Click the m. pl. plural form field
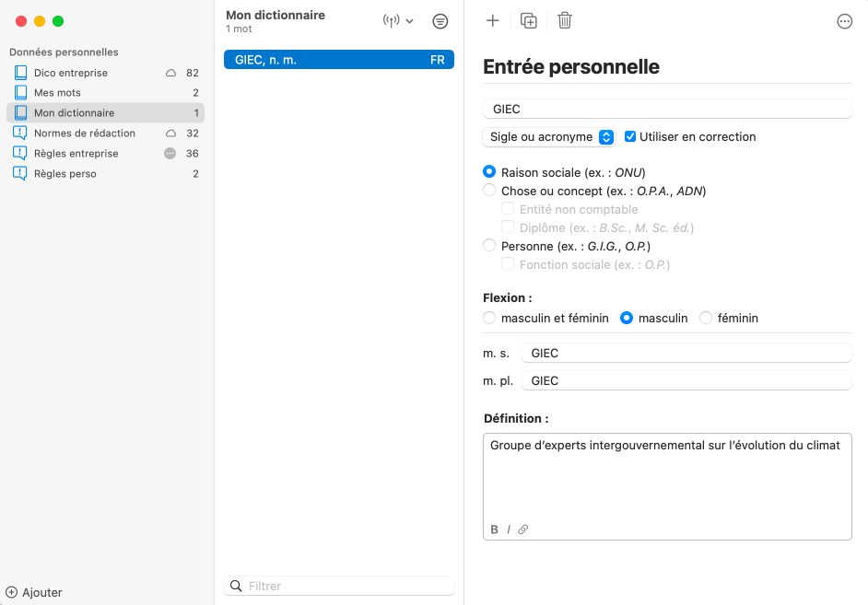The width and height of the screenshot is (868, 605). [686, 380]
